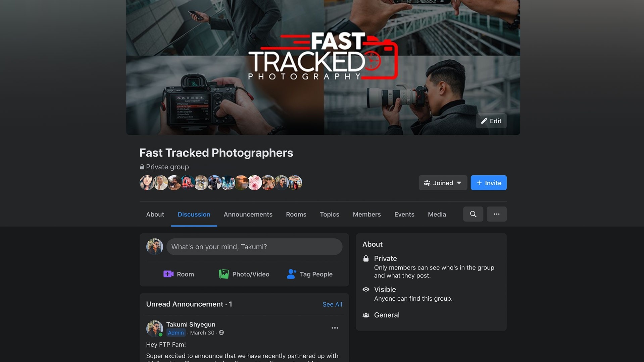The width and height of the screenshot is (644, 362).
Task: Go to the Announcements tab
Action: (x=248, y=214)
